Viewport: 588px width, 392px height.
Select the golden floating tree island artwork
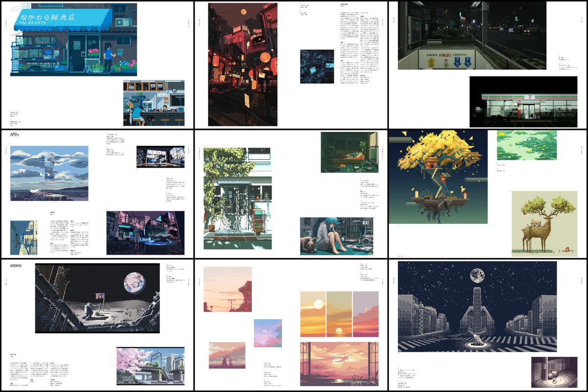tap(439, 177)
